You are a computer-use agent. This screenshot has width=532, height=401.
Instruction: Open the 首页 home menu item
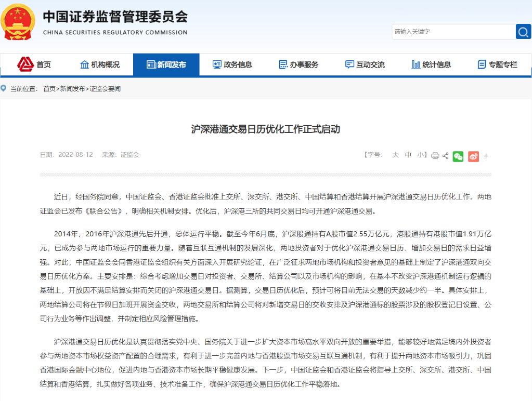pyautogui.click(x=35, y=65)
